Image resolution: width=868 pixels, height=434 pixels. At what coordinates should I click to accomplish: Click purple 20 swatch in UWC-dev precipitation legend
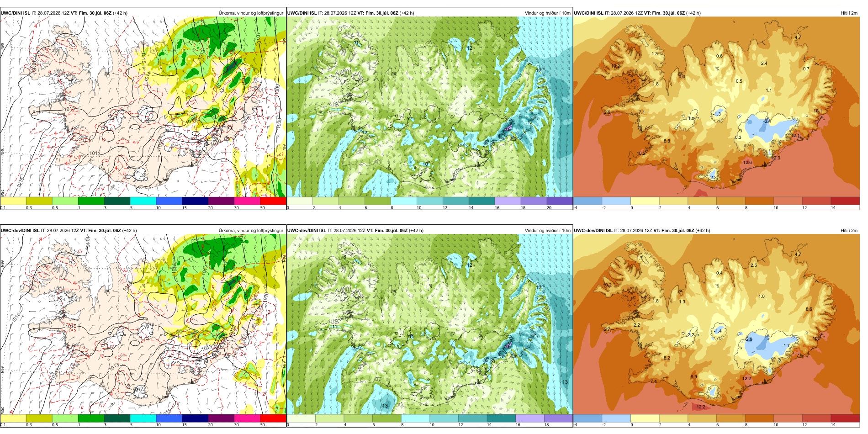point(221,418)
